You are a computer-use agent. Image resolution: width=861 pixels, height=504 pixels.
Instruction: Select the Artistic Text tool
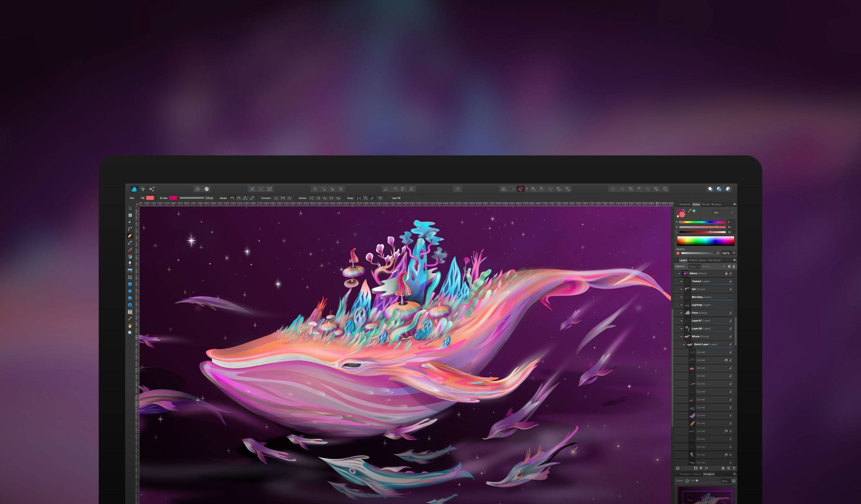pyautogui.click(x=130, y=312)
